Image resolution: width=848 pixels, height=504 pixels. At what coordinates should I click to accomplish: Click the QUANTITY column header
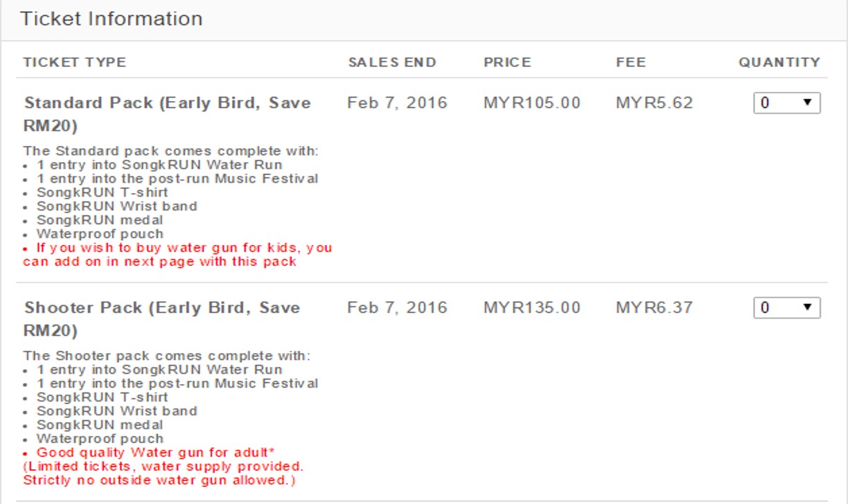point(779,62)
